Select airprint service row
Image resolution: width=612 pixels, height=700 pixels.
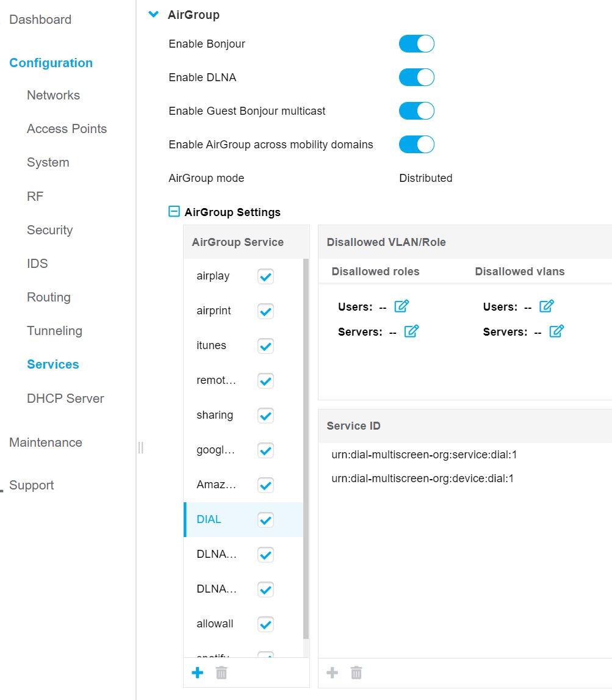(243, 311)
